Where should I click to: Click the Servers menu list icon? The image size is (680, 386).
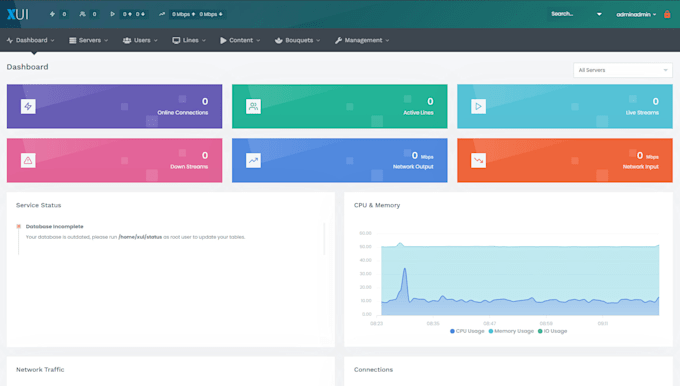(72, 40)
